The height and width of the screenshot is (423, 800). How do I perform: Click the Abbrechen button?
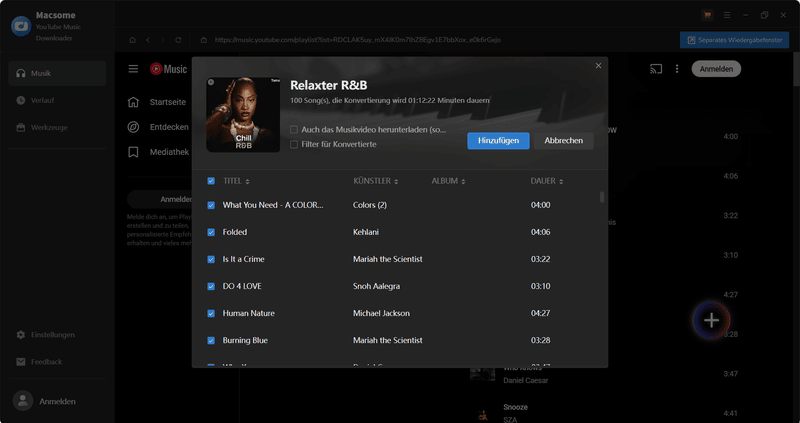coord(563,141)
